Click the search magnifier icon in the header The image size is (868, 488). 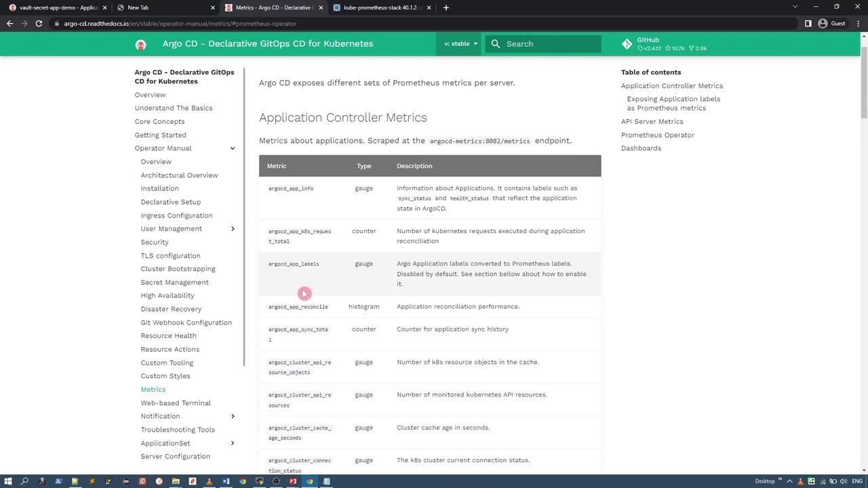[x=496, y=44]
